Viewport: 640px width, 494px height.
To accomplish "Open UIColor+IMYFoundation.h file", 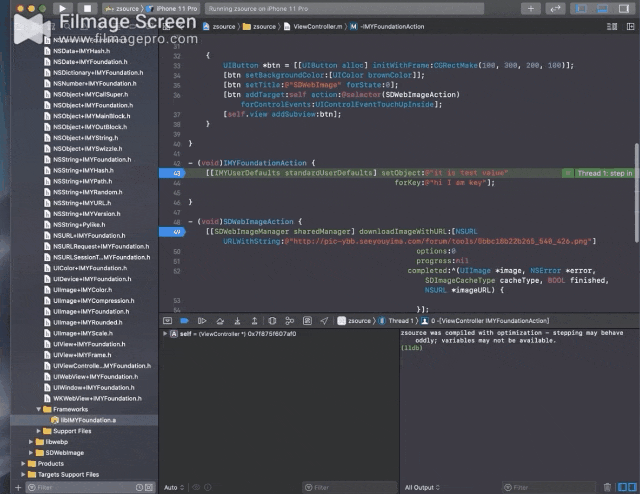I will coord(85,268).
